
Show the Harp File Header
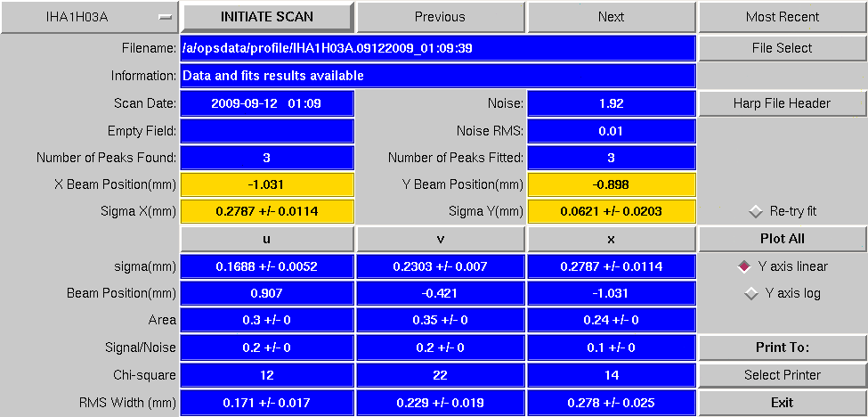(783, 103)
